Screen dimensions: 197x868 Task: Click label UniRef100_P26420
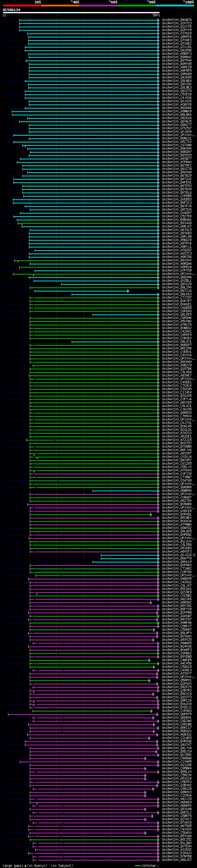177,853
